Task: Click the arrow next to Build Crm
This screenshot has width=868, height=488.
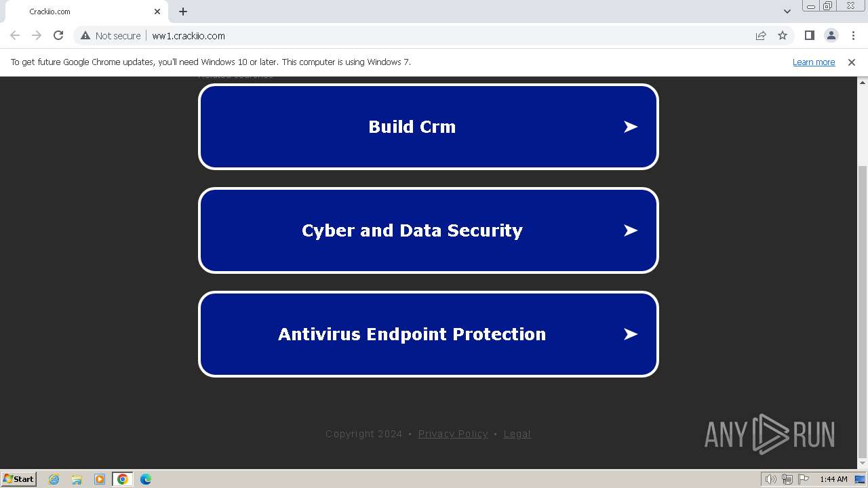Action: 631,127
